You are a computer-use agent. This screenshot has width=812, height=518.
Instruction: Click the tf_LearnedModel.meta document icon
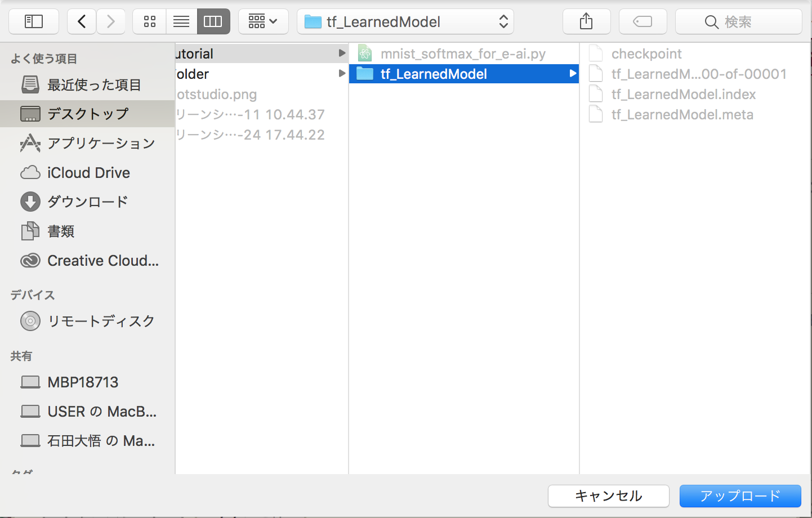pos(596,114)
